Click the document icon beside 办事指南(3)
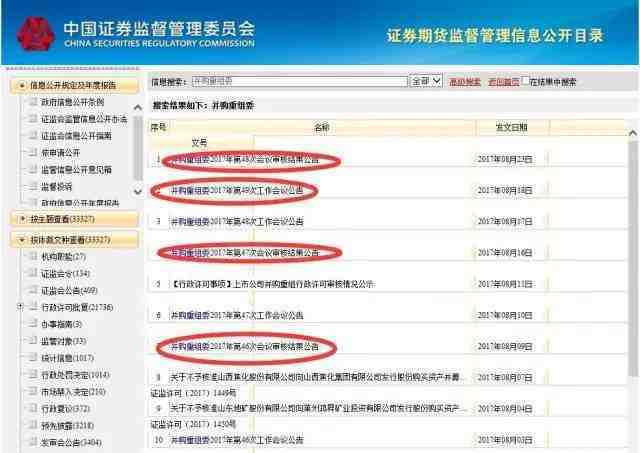This screenshot has height=453, width=640. point(33,324)
